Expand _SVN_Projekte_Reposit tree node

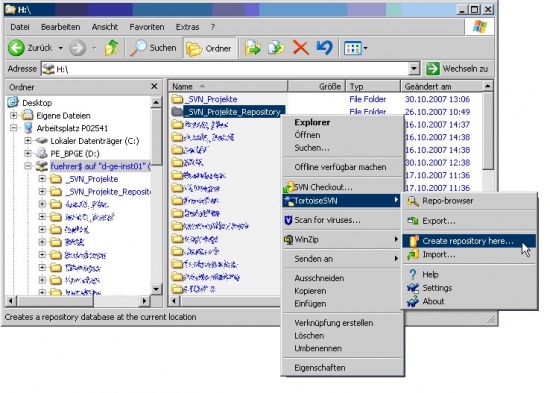[42, 191]
